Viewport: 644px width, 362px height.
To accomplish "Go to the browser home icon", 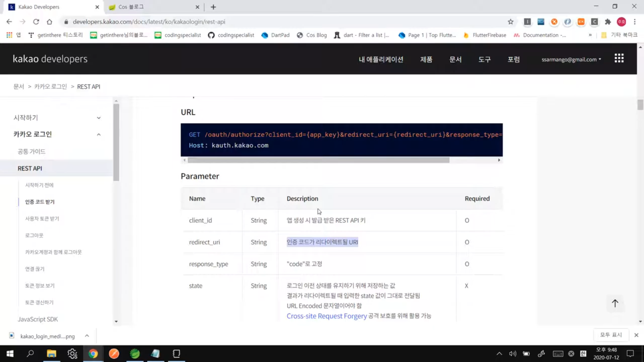I will tap(49, 22).
